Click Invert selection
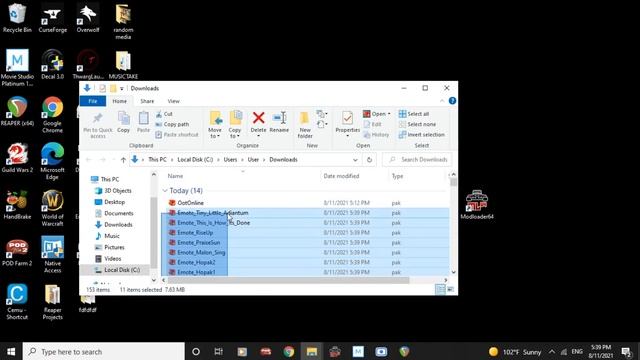The height and width of the screenshot is (360, 640). pyautogui.click(x=422, y=134)
